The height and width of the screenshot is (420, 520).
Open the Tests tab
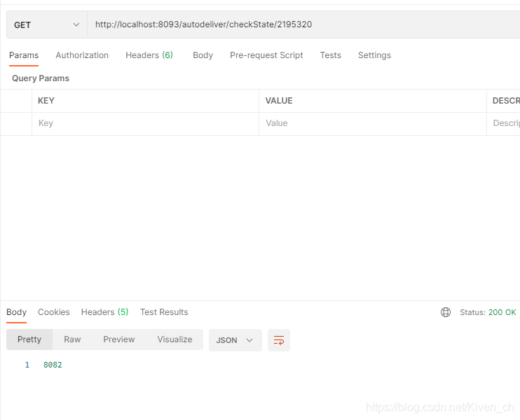(330, 55)
